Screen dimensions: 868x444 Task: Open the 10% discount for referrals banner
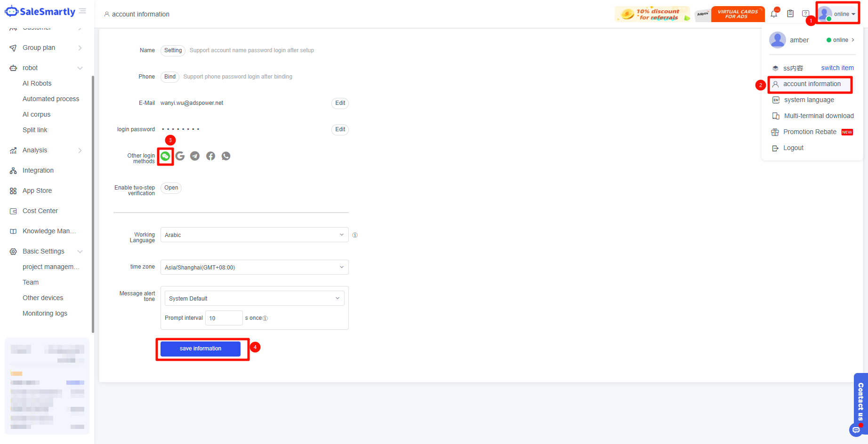652,14
